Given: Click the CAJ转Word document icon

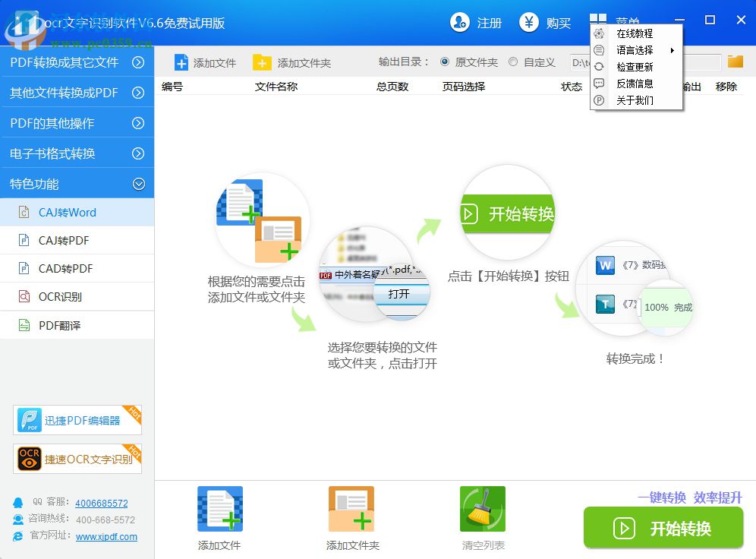Looking at the screenshot, I should (24, 212).
